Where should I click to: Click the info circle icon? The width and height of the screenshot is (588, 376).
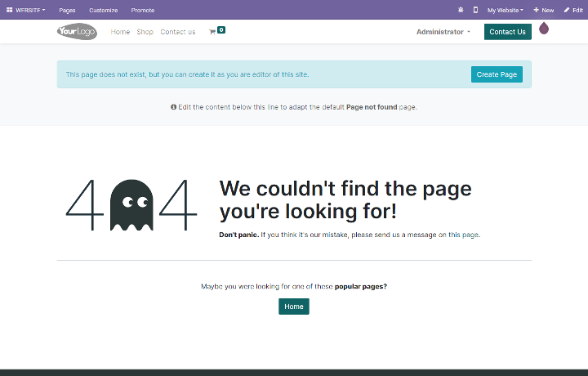tap(173, 107)
